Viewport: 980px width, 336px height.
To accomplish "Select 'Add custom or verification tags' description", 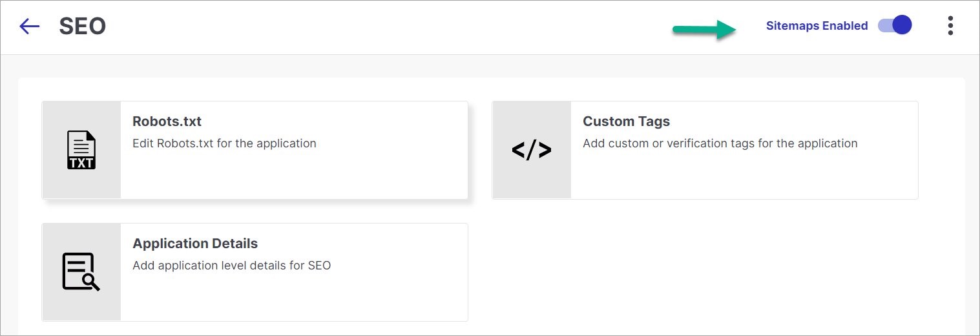I will (x=720, y=143).
